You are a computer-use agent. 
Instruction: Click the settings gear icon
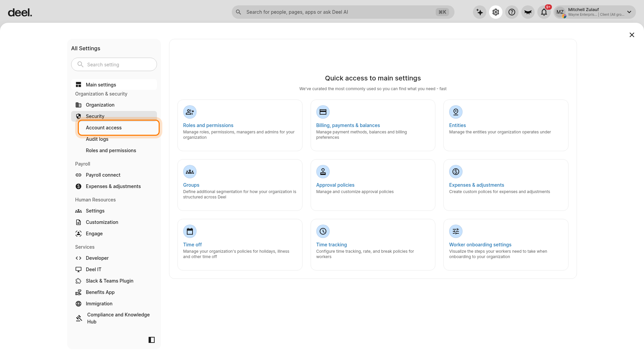(x=496, y=12)
